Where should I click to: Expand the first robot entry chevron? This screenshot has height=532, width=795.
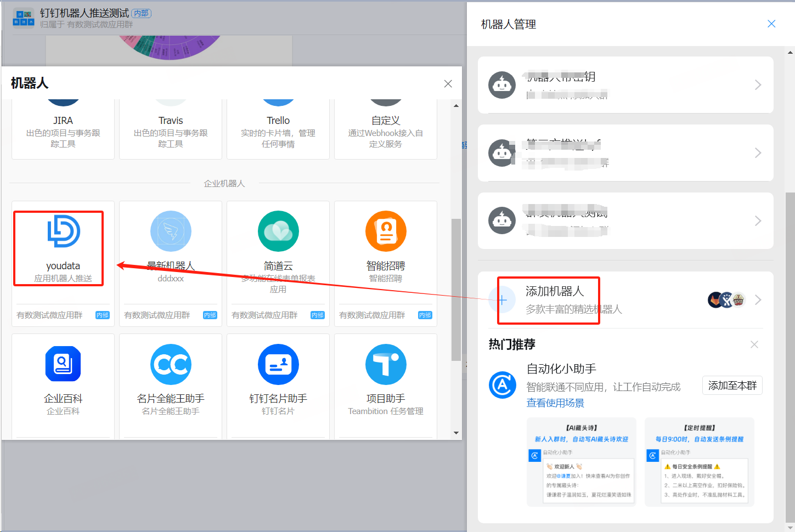tap(758, 85)
